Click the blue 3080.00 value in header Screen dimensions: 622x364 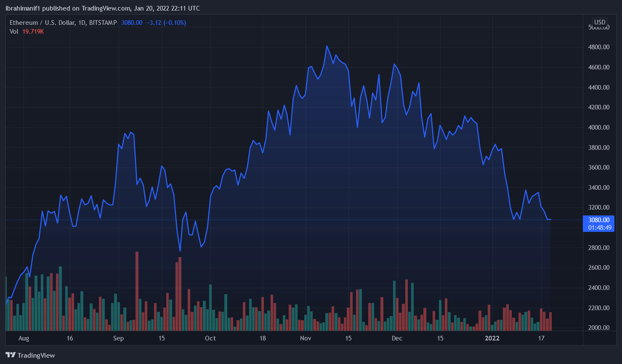[132, 23]
